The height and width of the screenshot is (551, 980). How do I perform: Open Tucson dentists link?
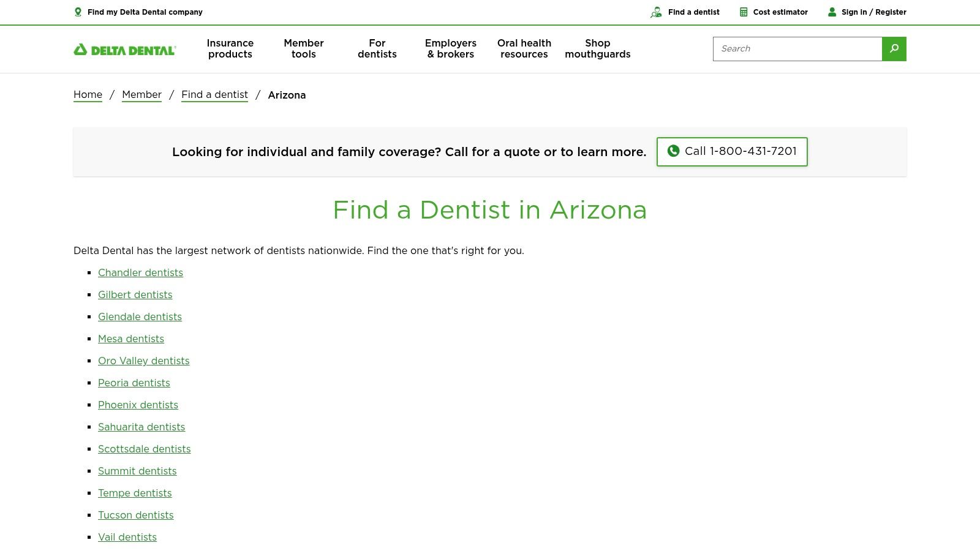coord(135,515)
